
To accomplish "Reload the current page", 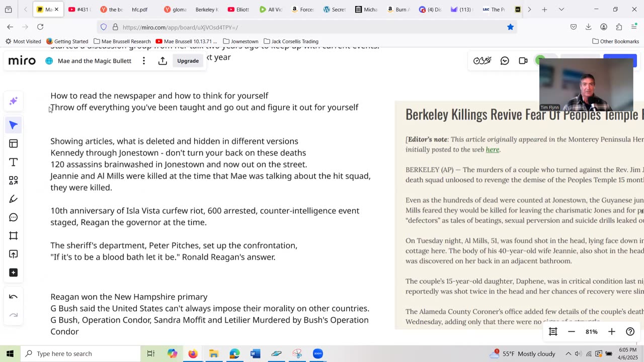I will [40, 27].
